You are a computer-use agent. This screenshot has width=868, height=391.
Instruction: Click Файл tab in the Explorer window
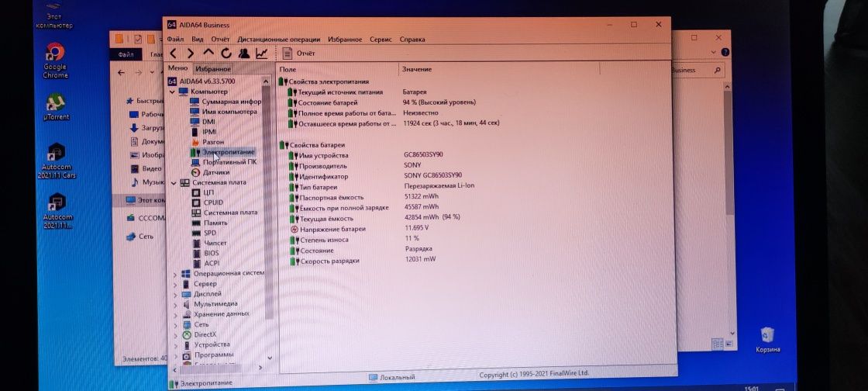pos(126,55)
